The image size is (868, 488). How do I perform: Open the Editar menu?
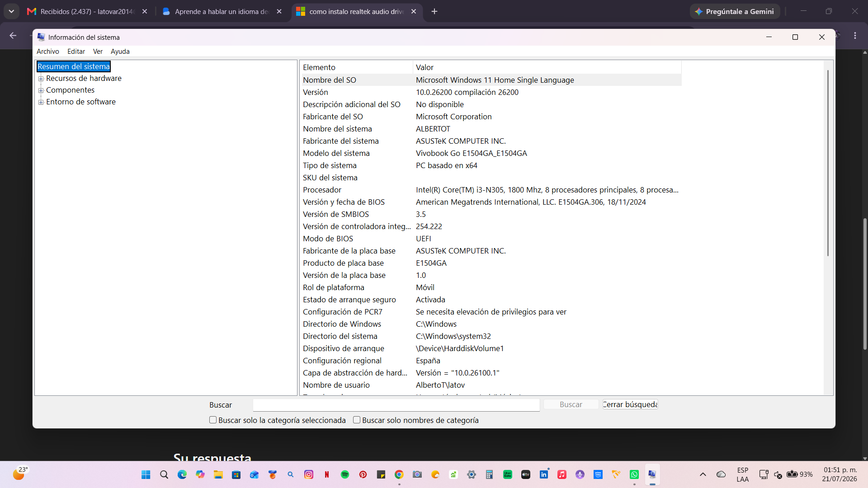[76, 52]
